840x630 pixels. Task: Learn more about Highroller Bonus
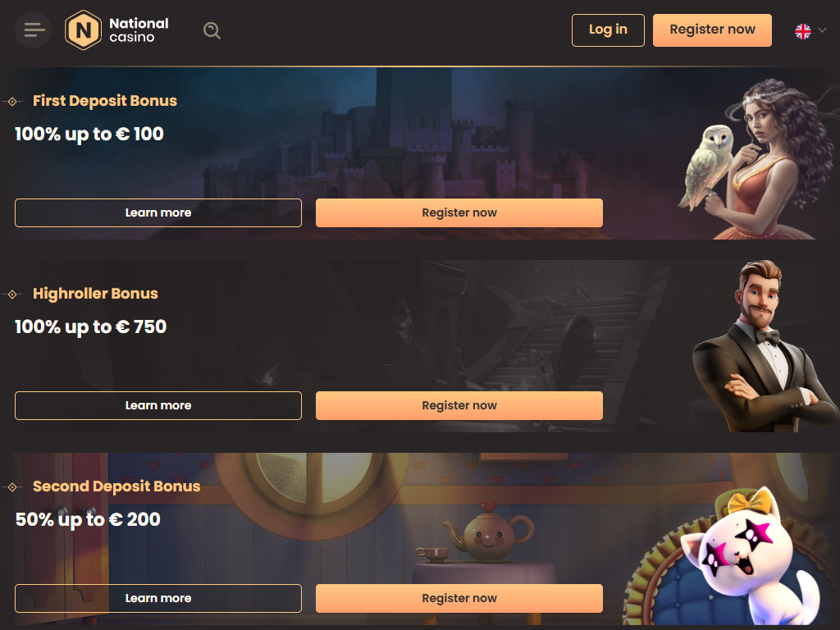coord(158,405)
